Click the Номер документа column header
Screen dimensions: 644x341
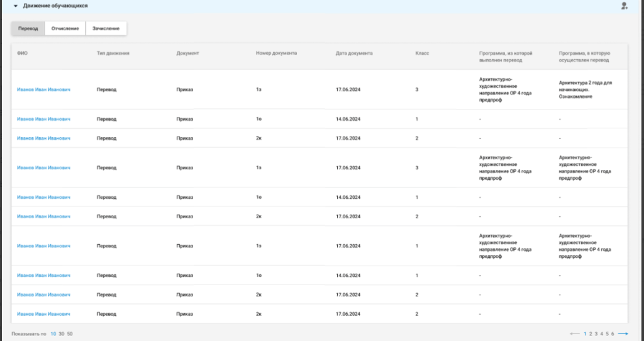click(x=276, y=53)
